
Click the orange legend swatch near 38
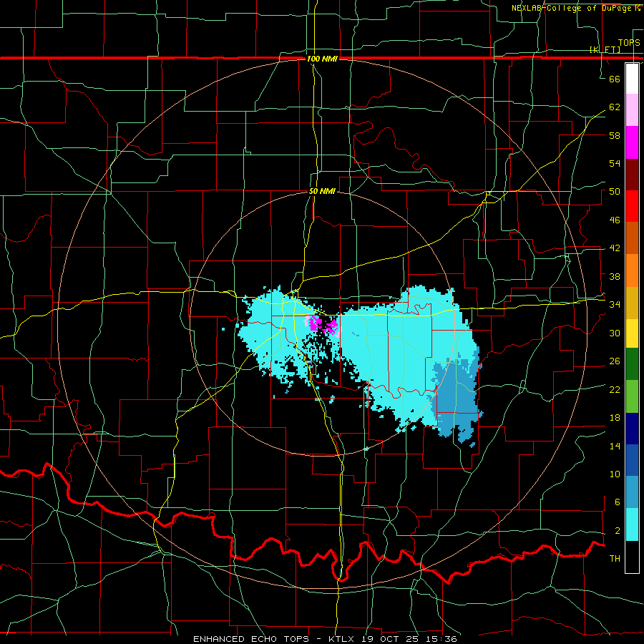(632, 270)
